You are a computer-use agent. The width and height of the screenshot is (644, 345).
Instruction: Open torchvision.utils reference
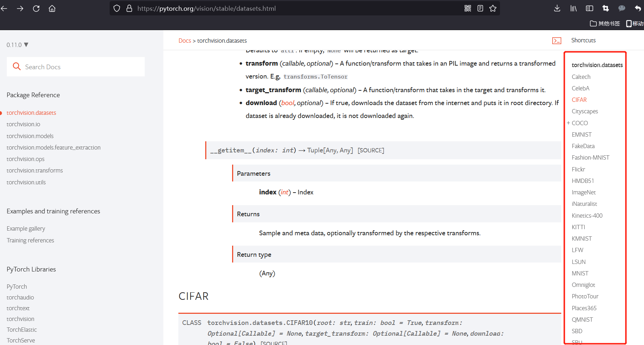click(26, 182)
